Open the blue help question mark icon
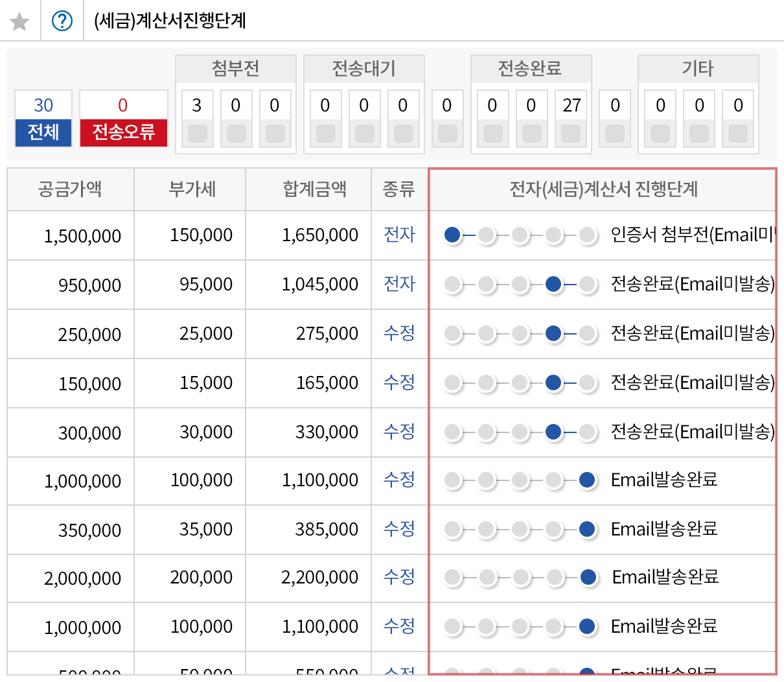Image resolution: width=784 pixels, height=682 pixels. 62,20
